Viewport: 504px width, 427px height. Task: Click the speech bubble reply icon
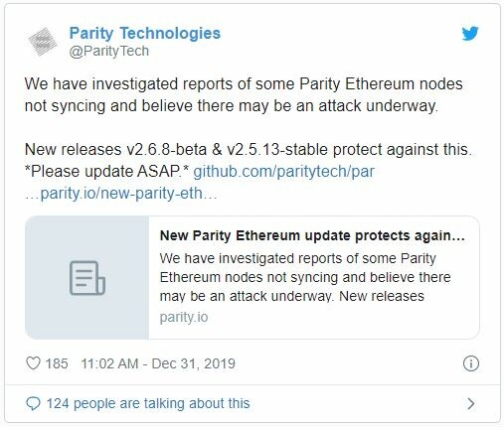33,403
